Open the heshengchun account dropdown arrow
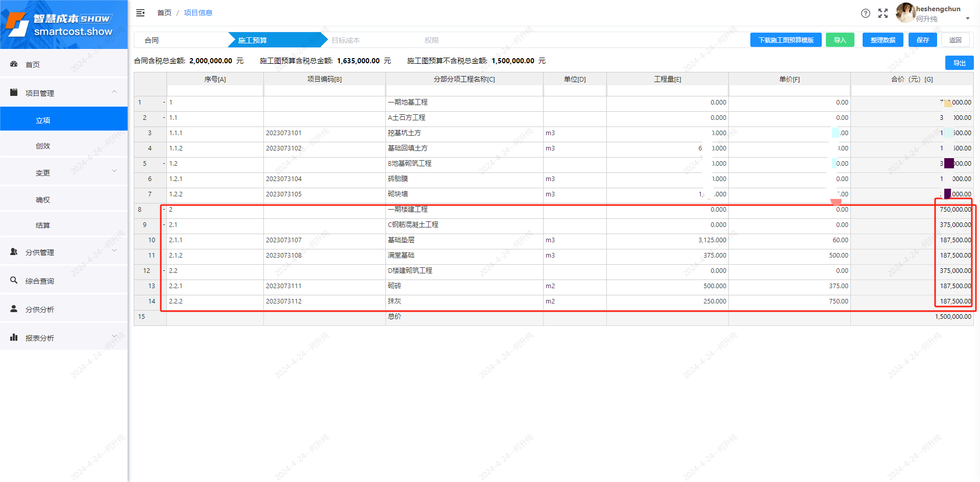Image resolution: width=980 pixels, height=482 pixels. pos(967,19)
